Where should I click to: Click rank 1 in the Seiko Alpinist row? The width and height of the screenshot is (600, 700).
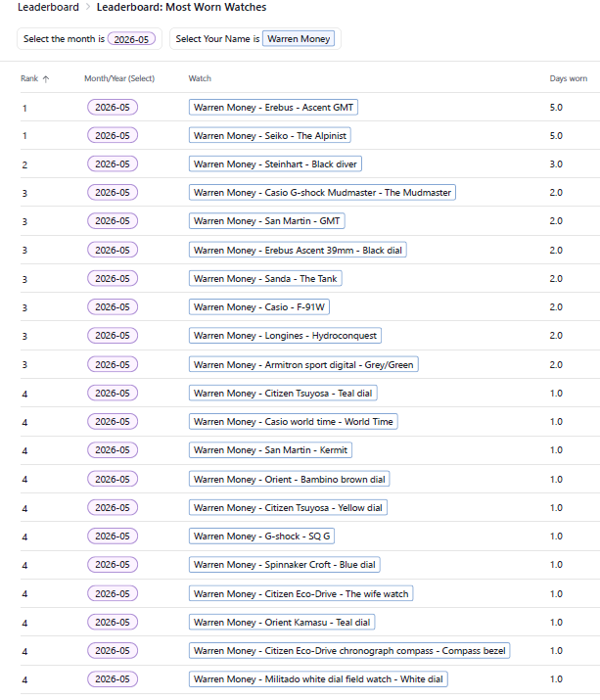[24, 136]
